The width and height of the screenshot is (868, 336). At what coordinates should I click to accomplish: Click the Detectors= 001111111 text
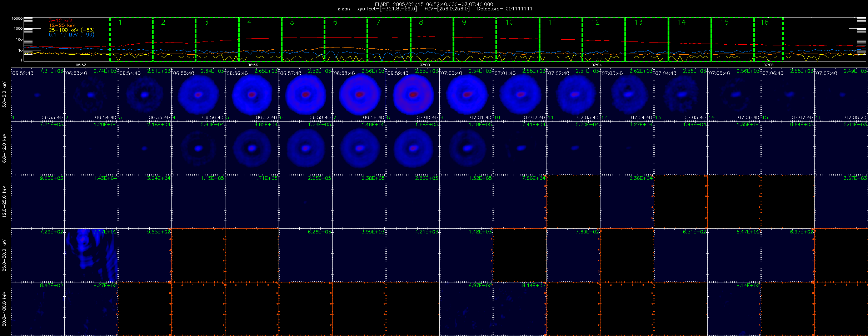(505, 9)
